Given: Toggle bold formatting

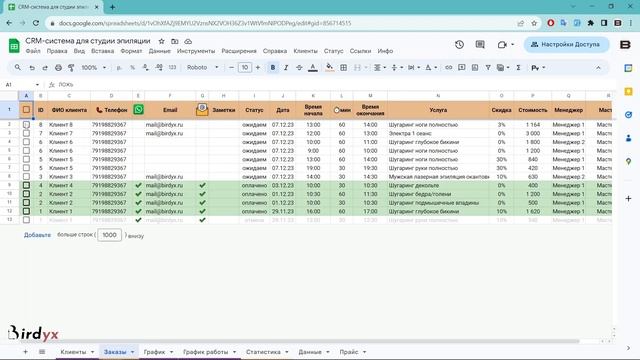Looking at the screenshot, I should (273, 68).
